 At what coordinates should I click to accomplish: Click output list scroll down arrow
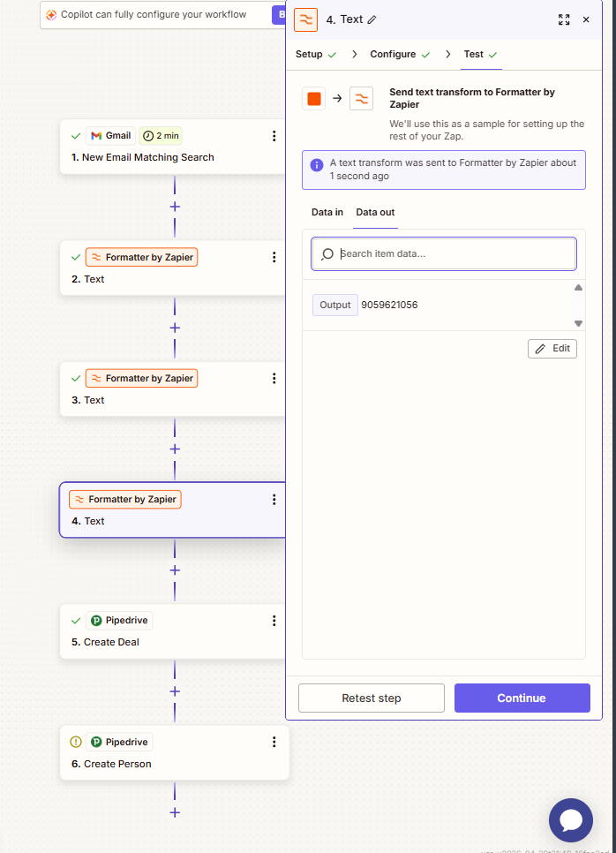(578, 324)
